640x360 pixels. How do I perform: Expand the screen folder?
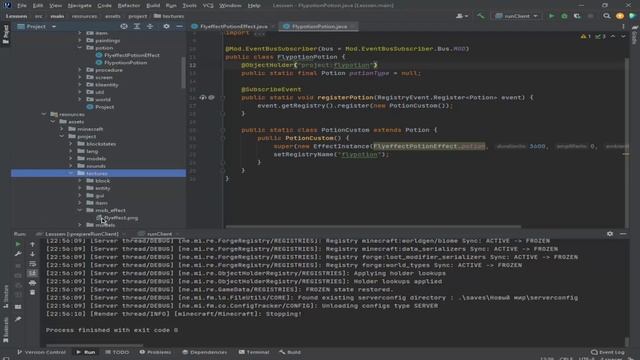click(80, 77)
